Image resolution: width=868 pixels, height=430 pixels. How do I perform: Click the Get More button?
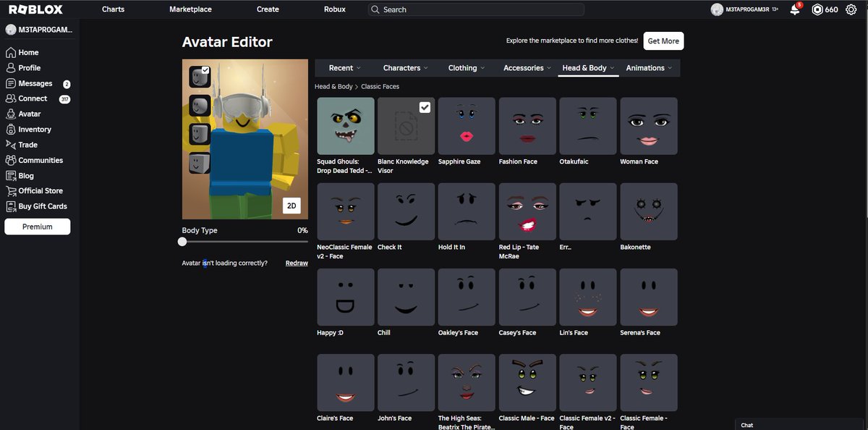point(663,41)
